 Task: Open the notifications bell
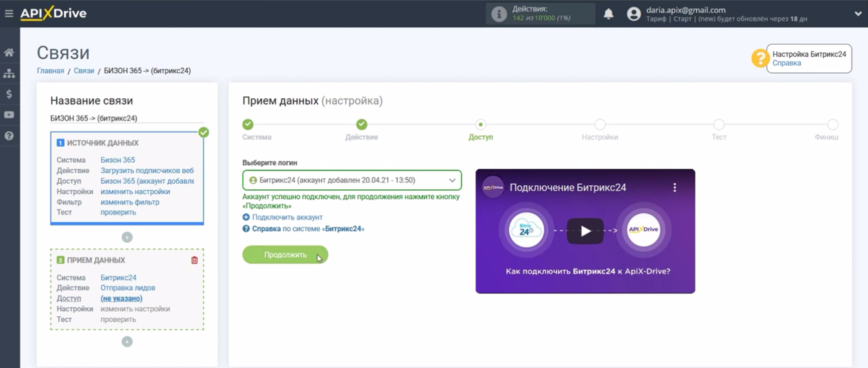click(608, 14)
